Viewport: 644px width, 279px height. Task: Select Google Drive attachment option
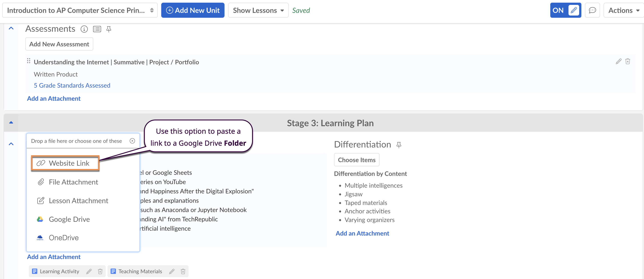pos(69,219)
